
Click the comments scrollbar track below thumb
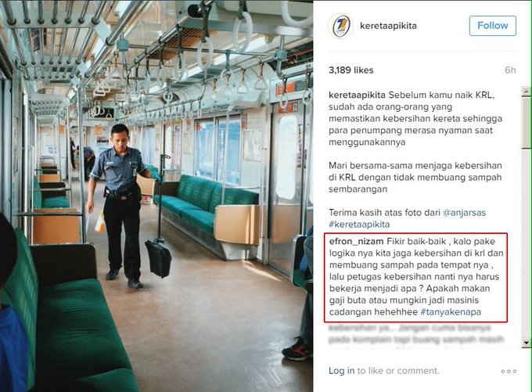526,243
